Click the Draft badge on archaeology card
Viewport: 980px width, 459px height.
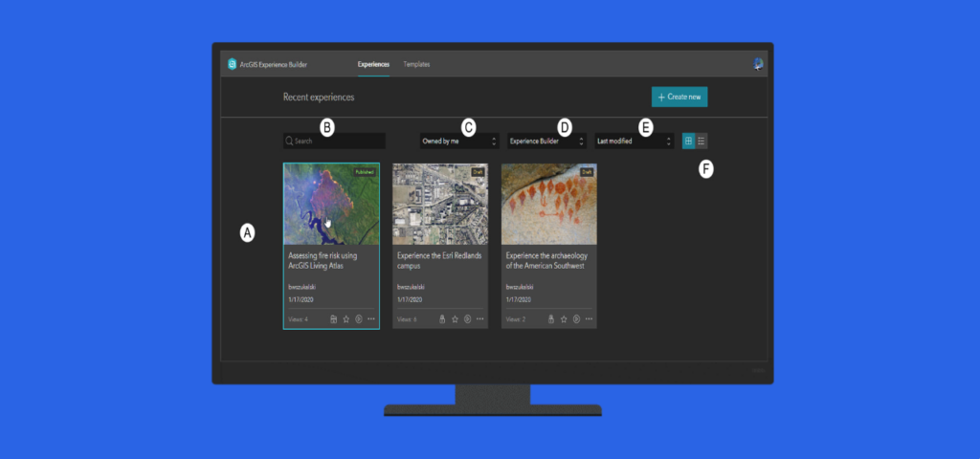587,172
